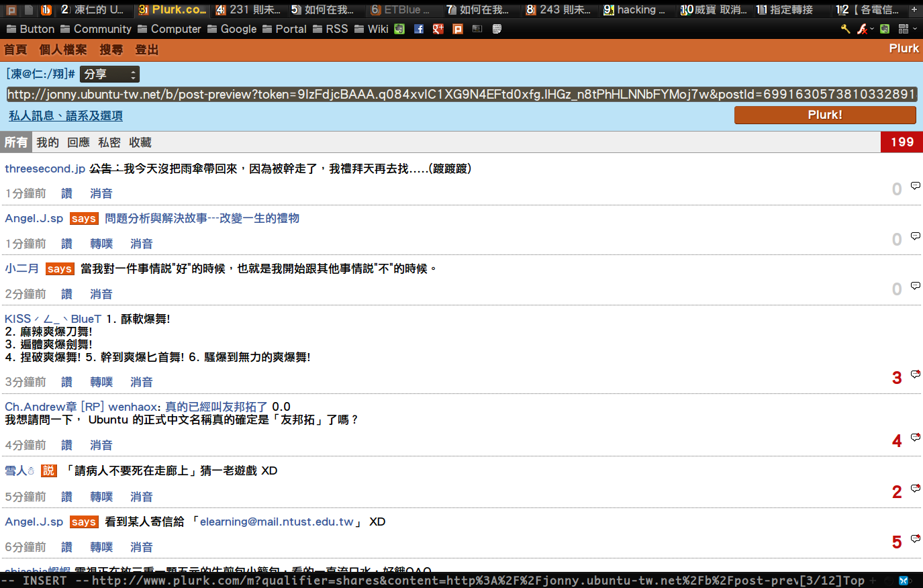923x588 pixels.
Task: Open the 分享 qualifier dropdown
Action: 109,75
